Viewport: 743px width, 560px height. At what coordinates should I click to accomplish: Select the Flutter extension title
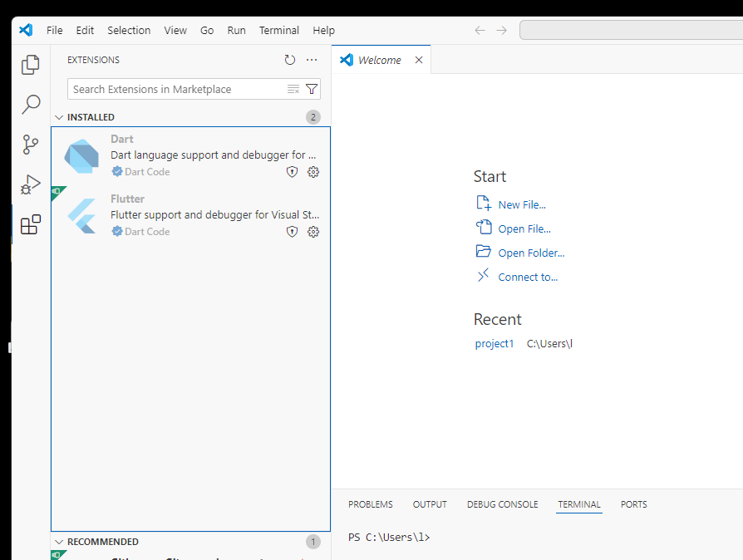[127, 199]
